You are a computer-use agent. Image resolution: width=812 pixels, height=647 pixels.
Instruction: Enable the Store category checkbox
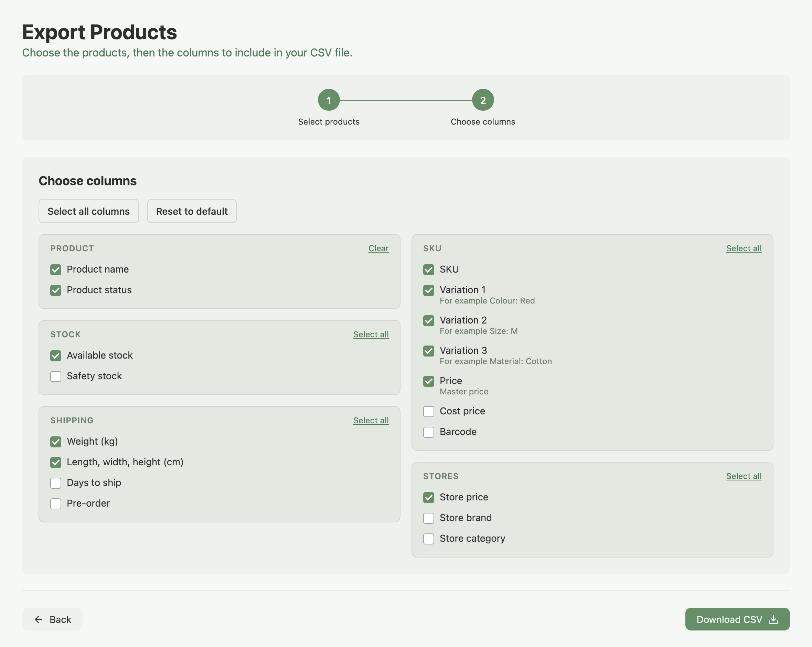429,539
